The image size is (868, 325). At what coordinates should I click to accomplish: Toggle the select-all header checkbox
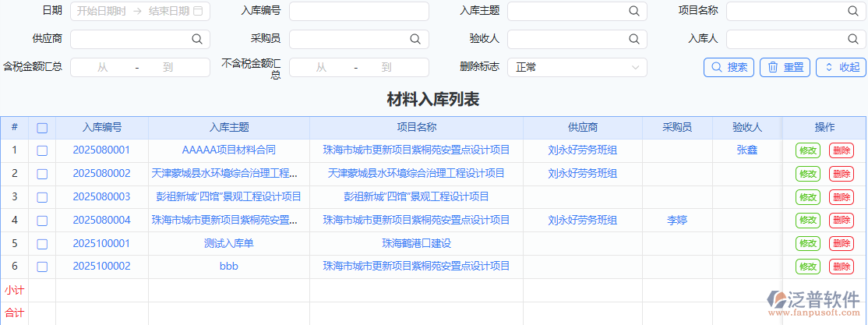pos(42,128)
